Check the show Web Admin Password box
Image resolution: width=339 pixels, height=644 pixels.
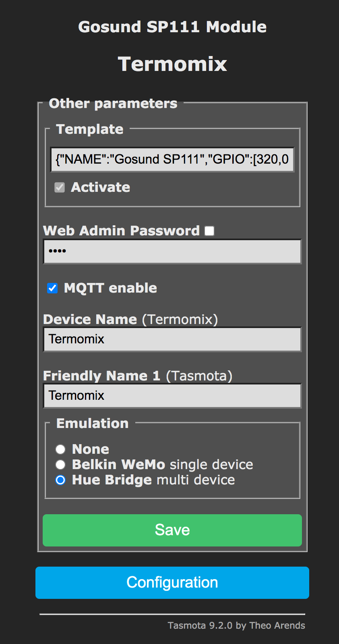click(x=209, y=231)
